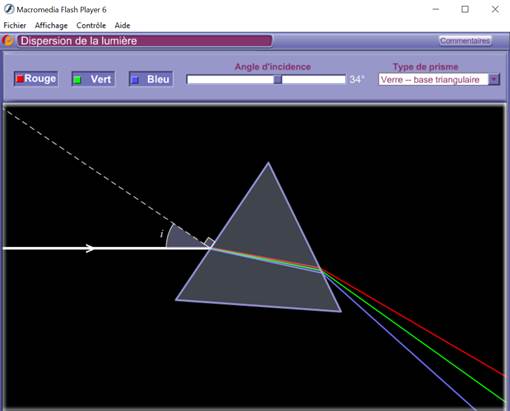
Task: Click the Flash Player title bar icon
Action: point(9,9)
